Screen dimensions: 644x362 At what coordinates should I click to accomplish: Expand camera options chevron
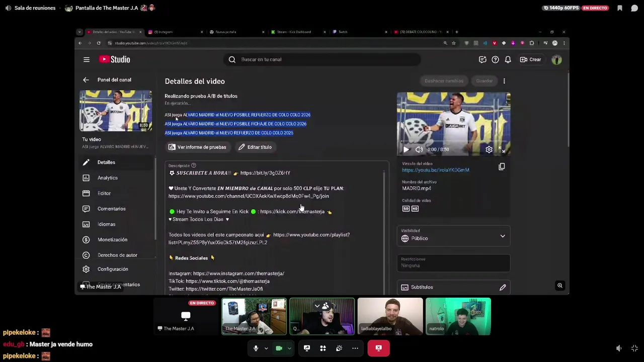coord(289,348)
